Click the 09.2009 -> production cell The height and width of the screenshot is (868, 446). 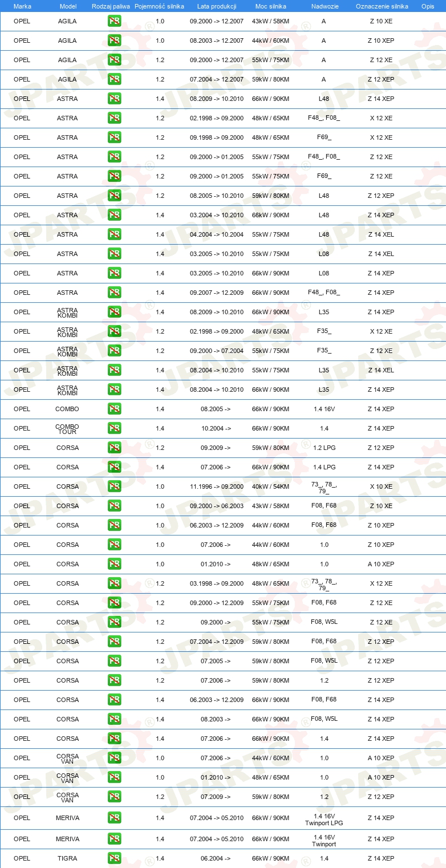[216, 448]
